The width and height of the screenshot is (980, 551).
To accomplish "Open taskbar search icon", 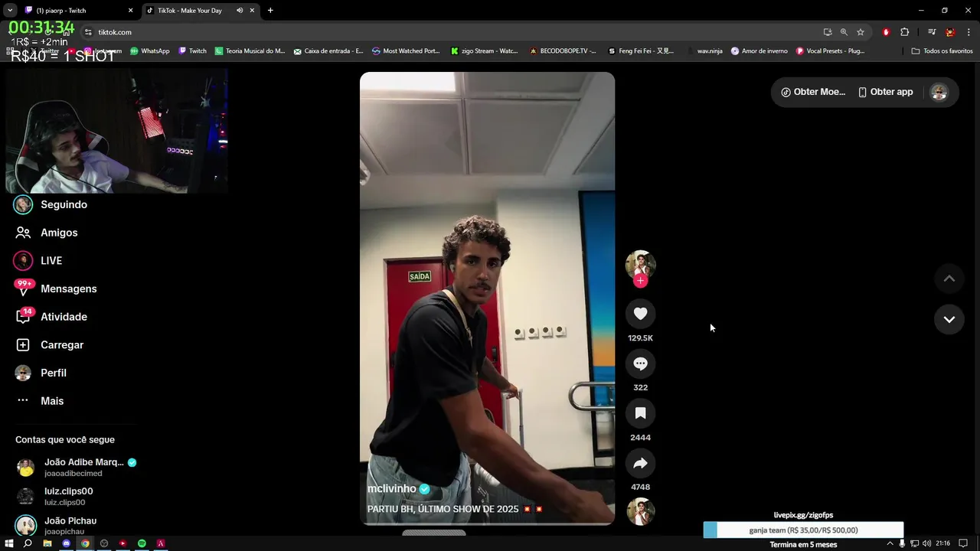I will point(28,543).
